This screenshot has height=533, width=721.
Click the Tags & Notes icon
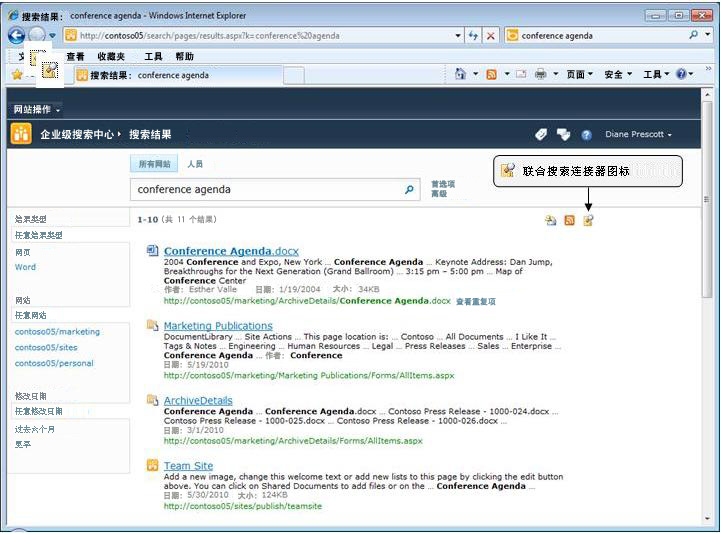point(563,134)
